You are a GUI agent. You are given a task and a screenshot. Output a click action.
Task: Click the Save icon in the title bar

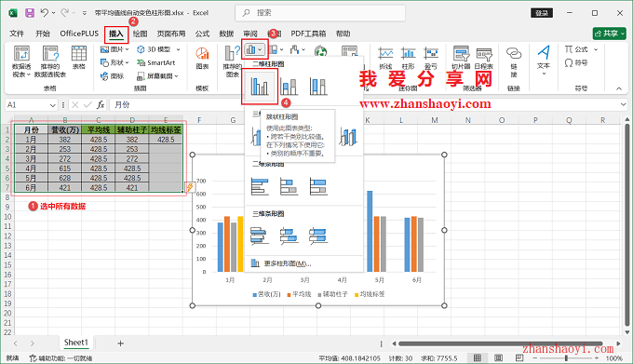point(30,13)
